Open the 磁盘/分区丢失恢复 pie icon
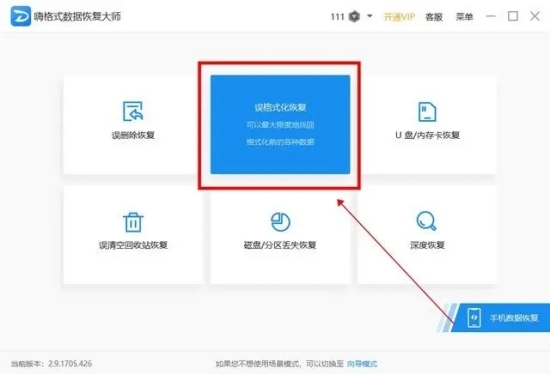The height and width of the screenshot is (374, 550). coord(280,222)
